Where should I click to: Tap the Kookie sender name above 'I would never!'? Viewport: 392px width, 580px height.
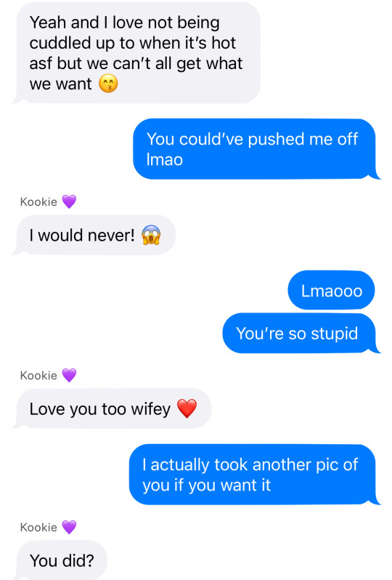(38, 202)
